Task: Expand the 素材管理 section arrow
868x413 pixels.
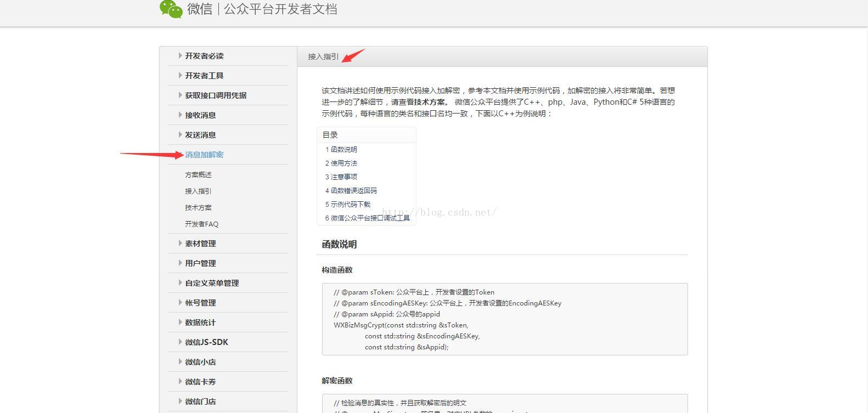Action: coord(180,243)
